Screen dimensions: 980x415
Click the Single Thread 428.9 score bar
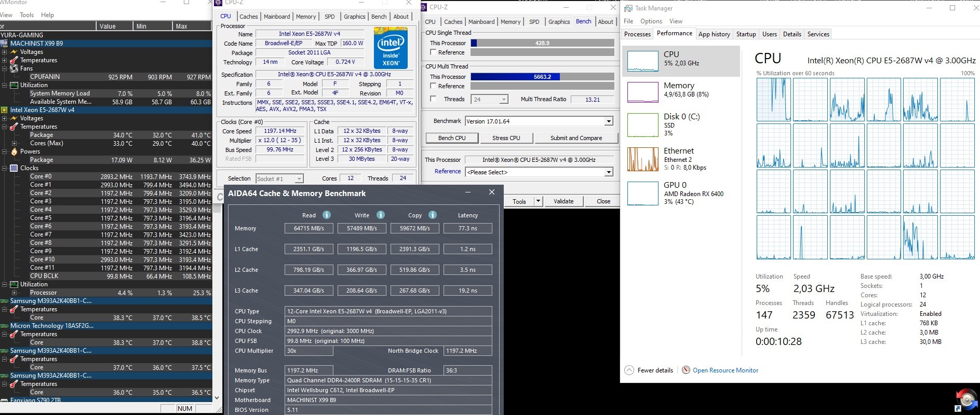(x=542, y=43)
